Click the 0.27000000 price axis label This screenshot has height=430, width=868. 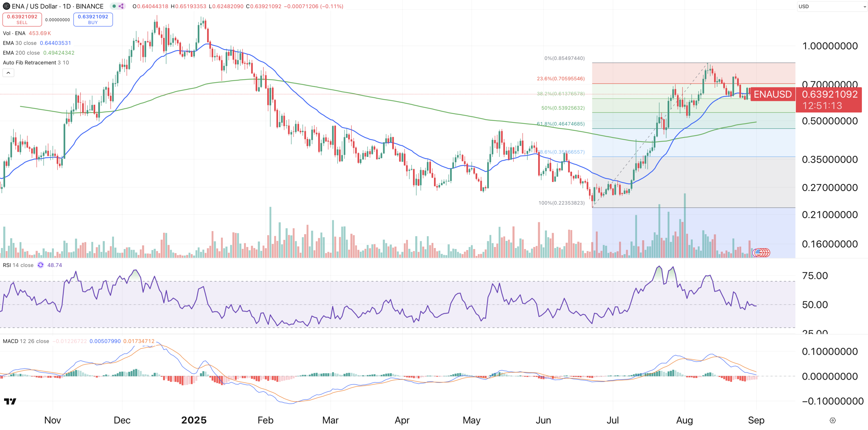click(x=830, y=188)
